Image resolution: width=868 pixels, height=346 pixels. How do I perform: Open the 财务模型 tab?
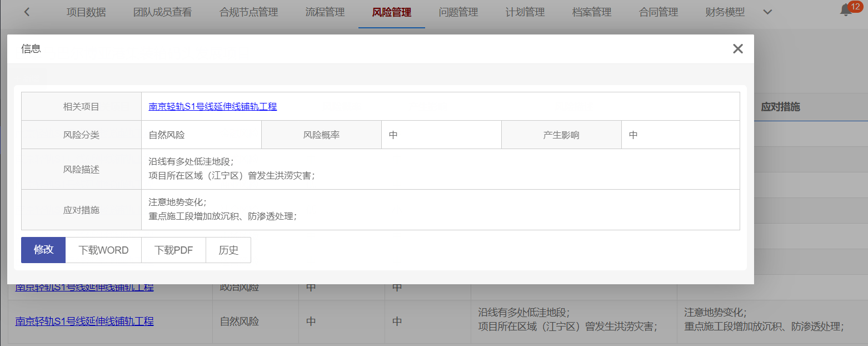point(725,12)
